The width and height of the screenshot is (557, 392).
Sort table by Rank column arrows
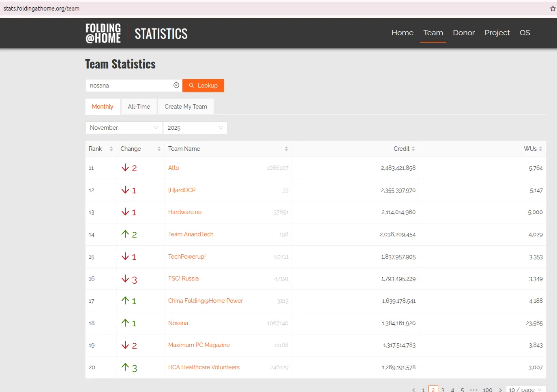(x=111, y=149)
